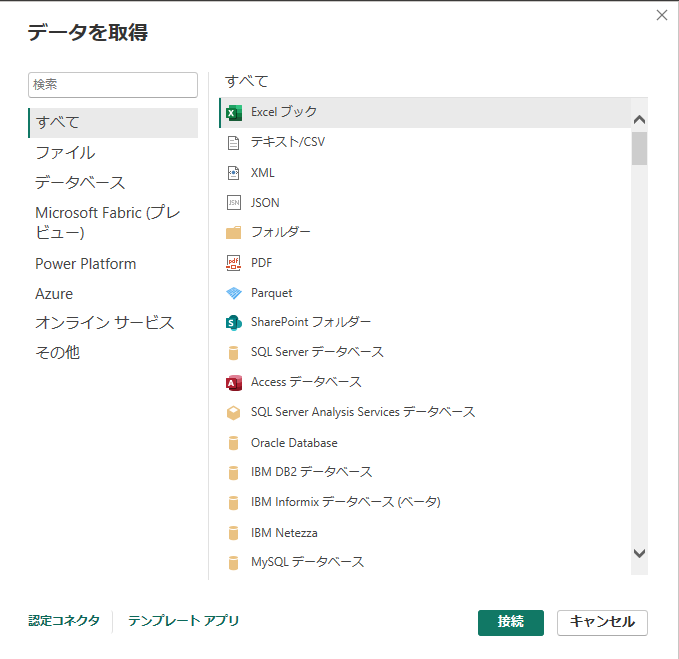
Task: Choose the XML text label
Action: coord(262,173)
